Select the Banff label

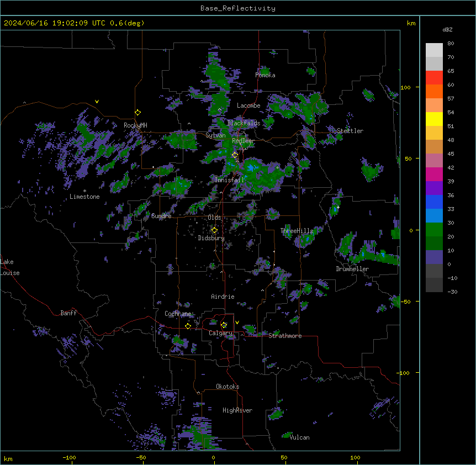click(x=68, y=313)
